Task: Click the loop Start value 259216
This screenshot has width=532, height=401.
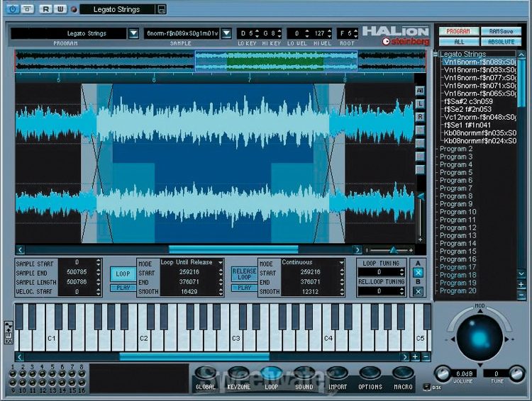Action: coord(189,272)
